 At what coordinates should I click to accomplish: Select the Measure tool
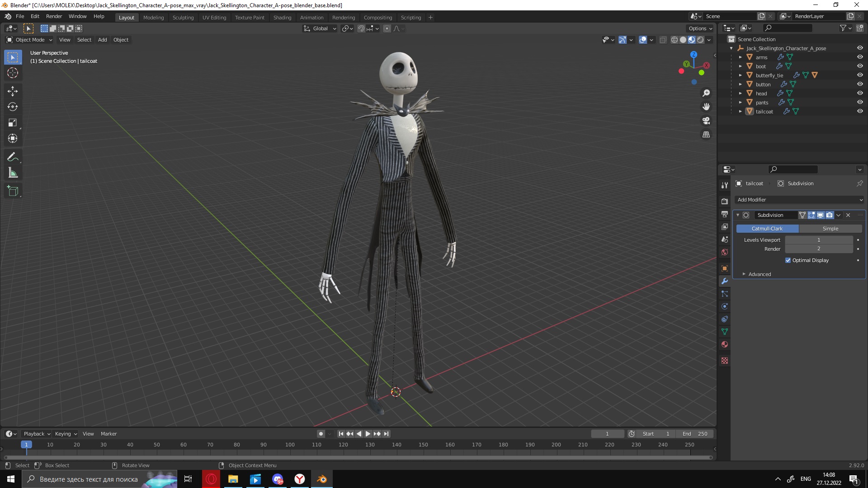click(13, 173)
